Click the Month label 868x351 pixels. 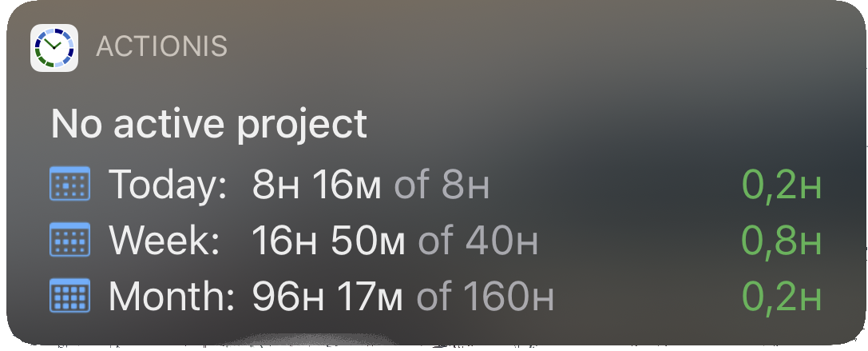[x=172, y=296]
